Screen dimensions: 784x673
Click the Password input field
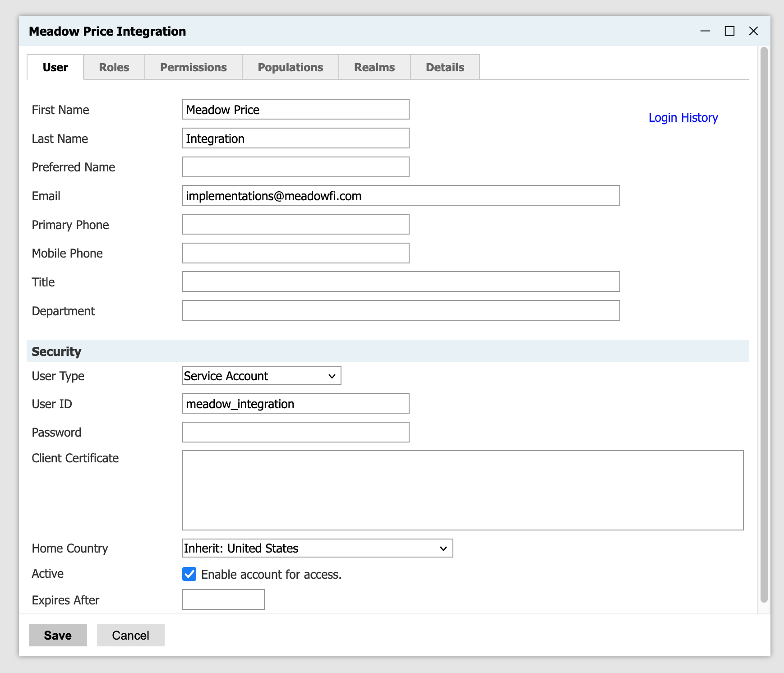[x=296, y=432]
